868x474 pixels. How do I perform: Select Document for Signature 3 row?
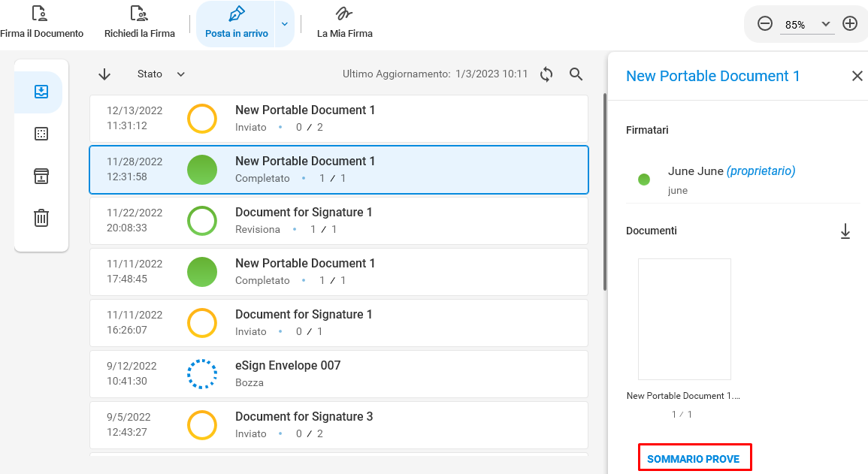tap(339, 424)
